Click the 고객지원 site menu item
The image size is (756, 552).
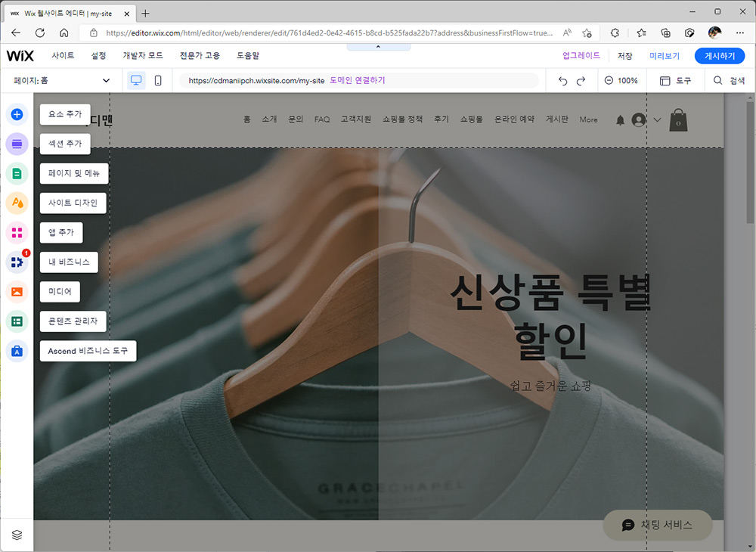(x=356, y=119)
